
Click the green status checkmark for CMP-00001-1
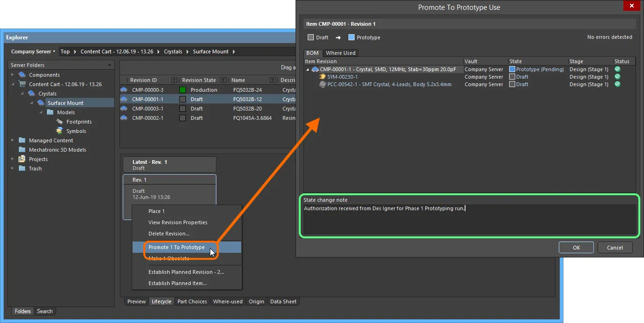click(x=617, y=69)
